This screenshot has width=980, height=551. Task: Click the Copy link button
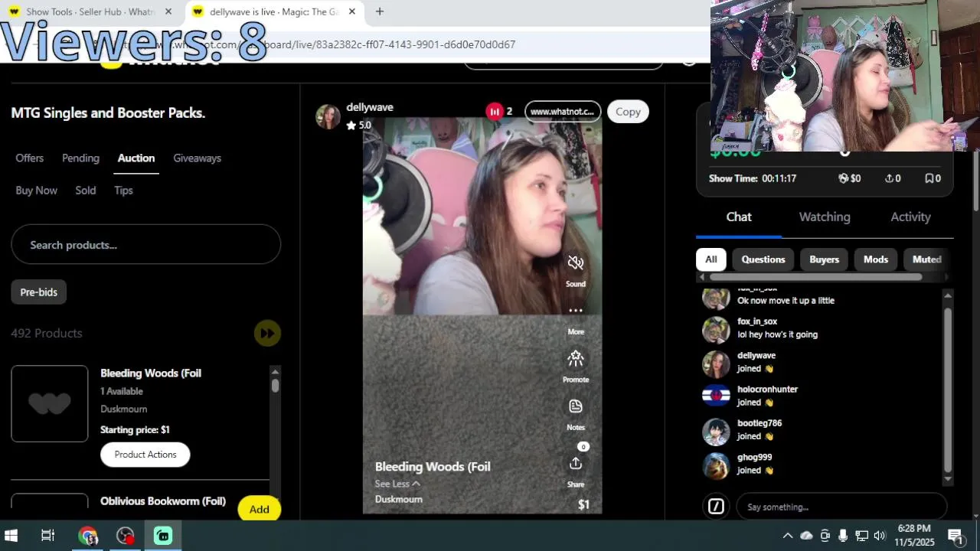tap(628, 112)
